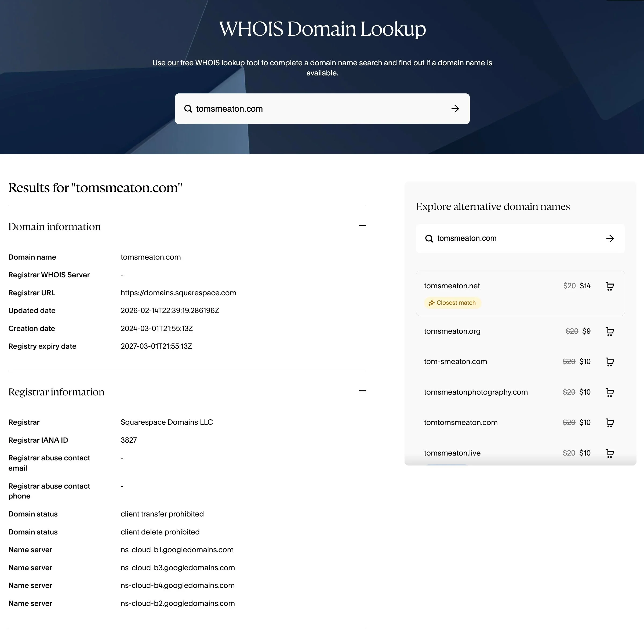Click name server ns-cloud-b4.googledomains.com
This screenshot has width=644, height=644.
(x=178, y=585)
